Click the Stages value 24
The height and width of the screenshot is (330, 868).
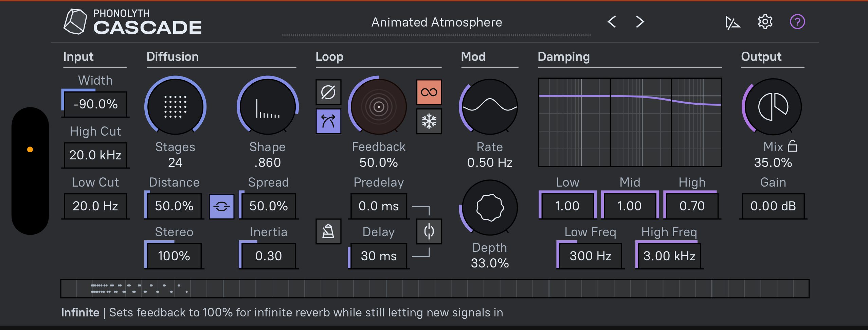tap(175, 162)
